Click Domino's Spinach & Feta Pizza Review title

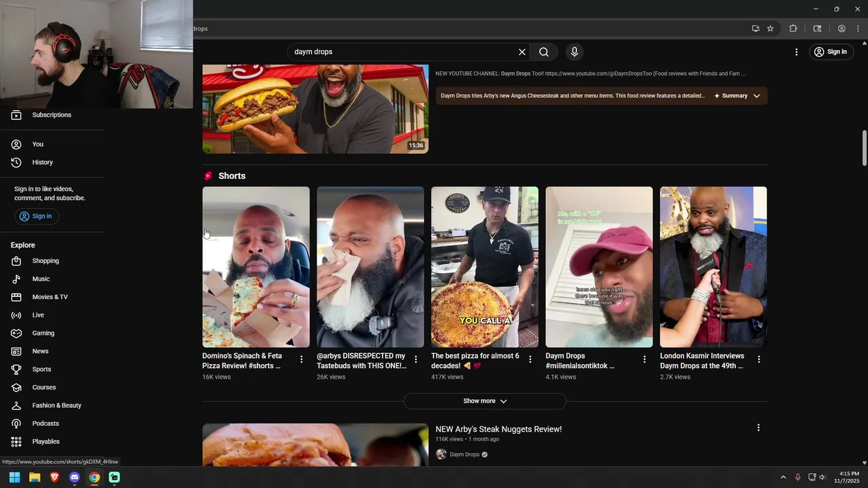(x=242, y=361)
